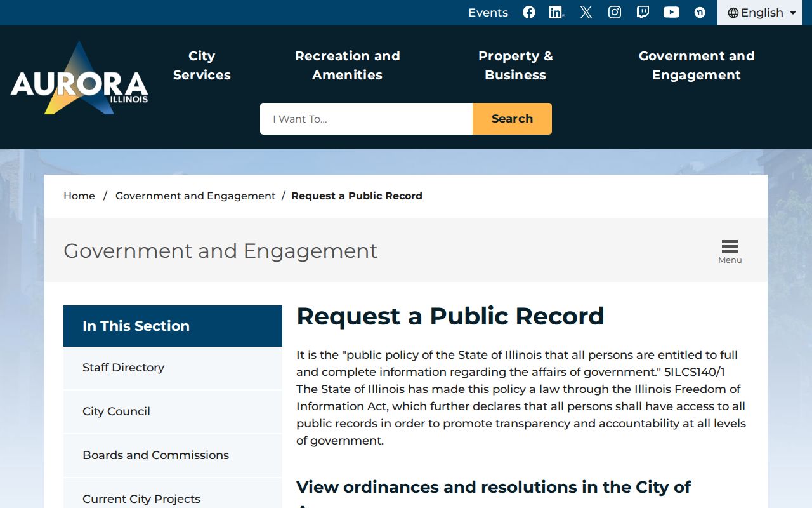Focus the 'I Want To...' search field
The width and height of the screenshot is (812, 508).
coord(366,119)
